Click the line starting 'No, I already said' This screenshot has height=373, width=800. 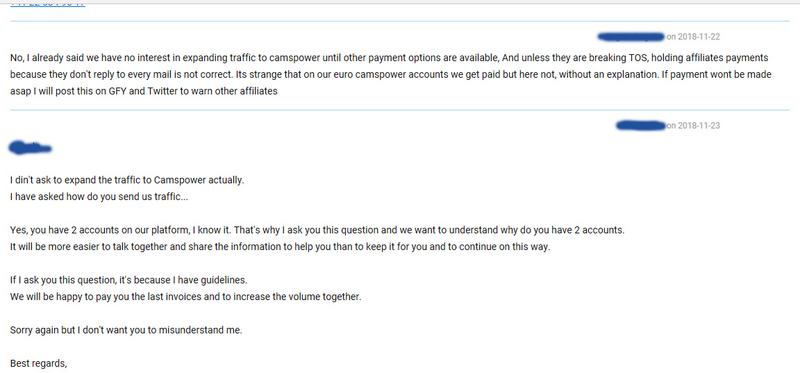click(389, 58)
